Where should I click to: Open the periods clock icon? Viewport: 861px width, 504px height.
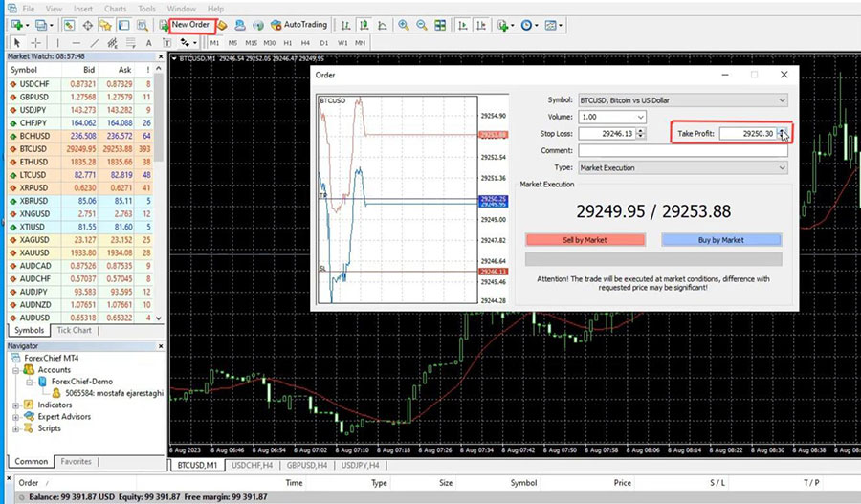pyautogui.click(x=528, y=25)
